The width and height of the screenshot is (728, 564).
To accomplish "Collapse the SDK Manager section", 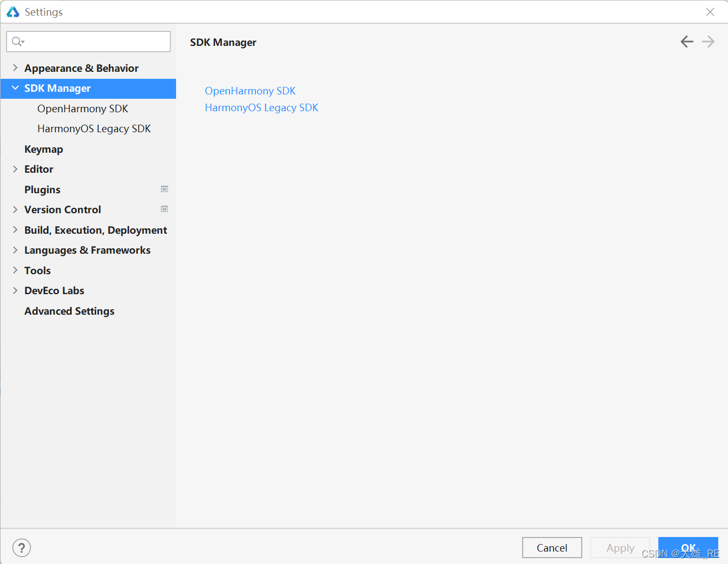I will coord(15,88).
